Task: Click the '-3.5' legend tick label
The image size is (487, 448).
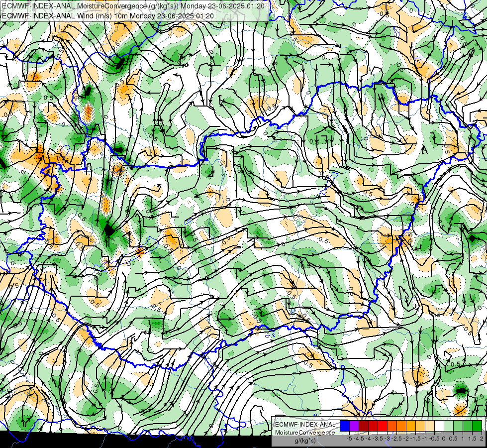Action: tap(378, 439)
